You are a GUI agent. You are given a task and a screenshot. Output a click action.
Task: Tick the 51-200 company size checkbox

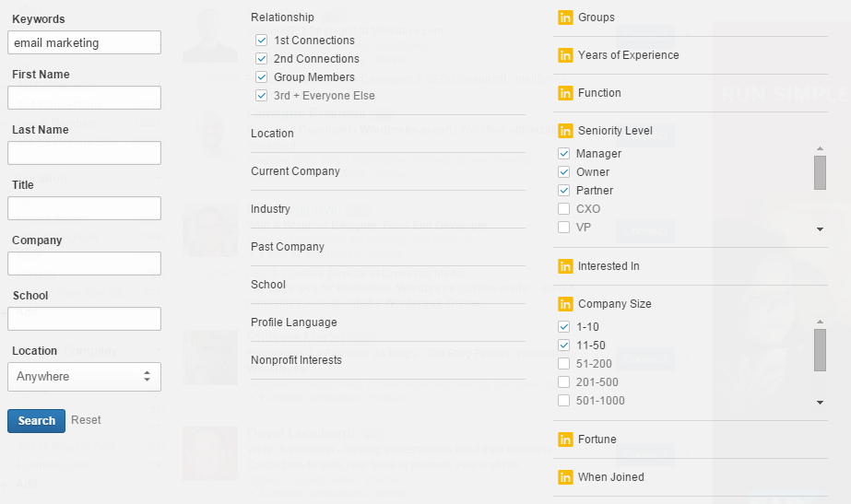564,364
